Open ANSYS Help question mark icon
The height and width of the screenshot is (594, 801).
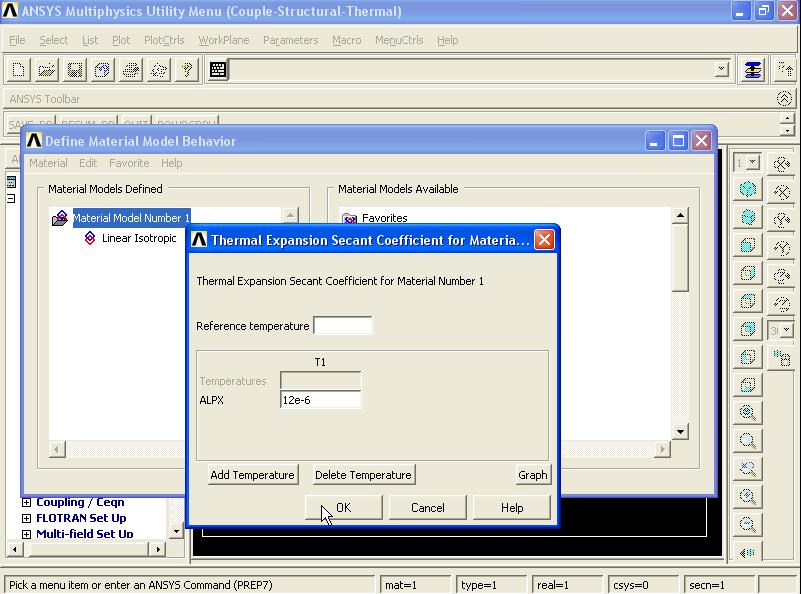pyautogui.click(x=187, y=69)
